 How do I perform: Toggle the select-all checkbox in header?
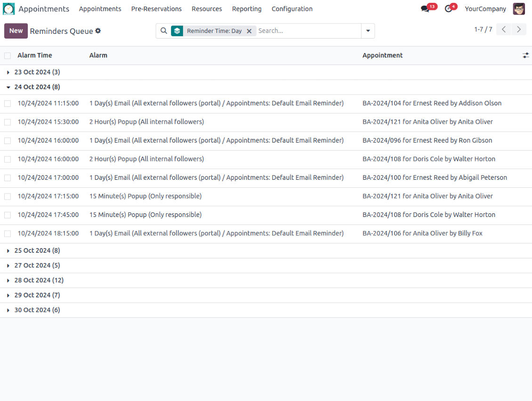(8, 56)
